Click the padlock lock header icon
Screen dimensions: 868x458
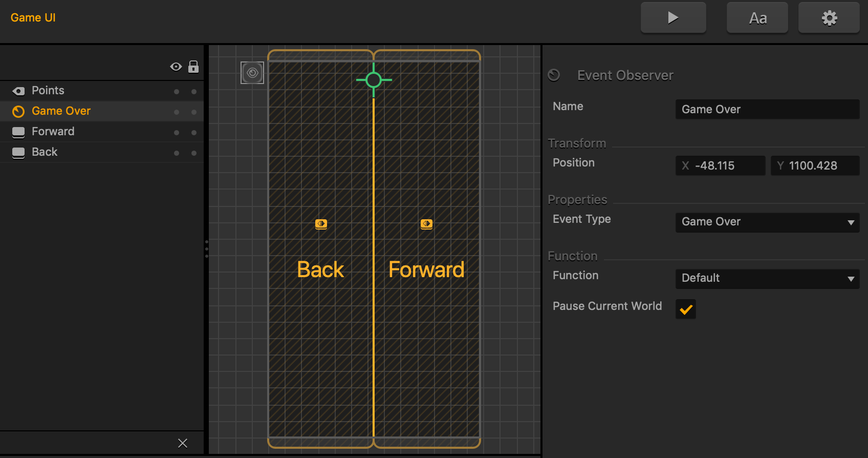click(193, 67)
